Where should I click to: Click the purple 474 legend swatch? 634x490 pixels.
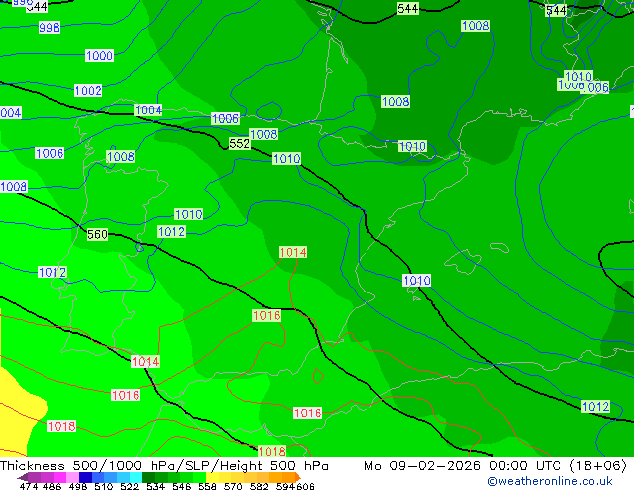[x=34, y=477]
